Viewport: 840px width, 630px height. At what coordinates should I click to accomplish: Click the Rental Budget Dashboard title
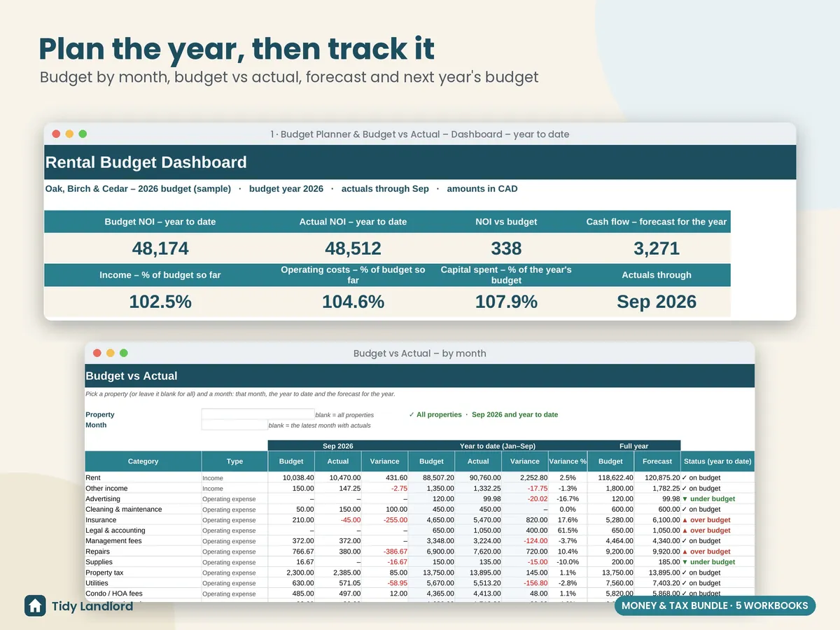[146, 162]
